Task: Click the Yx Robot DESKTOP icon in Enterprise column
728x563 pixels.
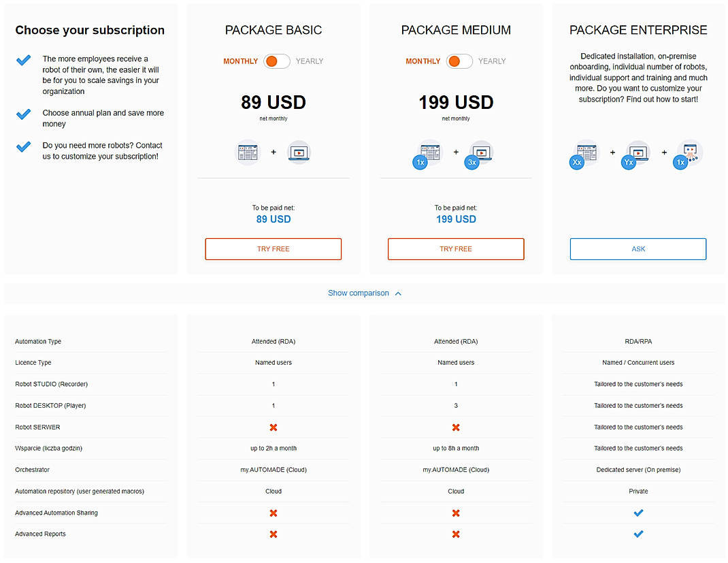Action: pos(636,152)
